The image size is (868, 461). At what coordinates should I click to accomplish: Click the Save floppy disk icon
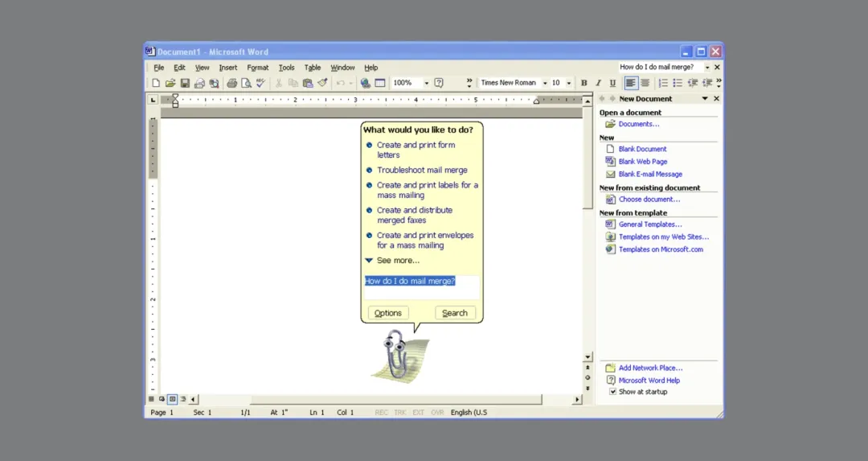[185, 83]
